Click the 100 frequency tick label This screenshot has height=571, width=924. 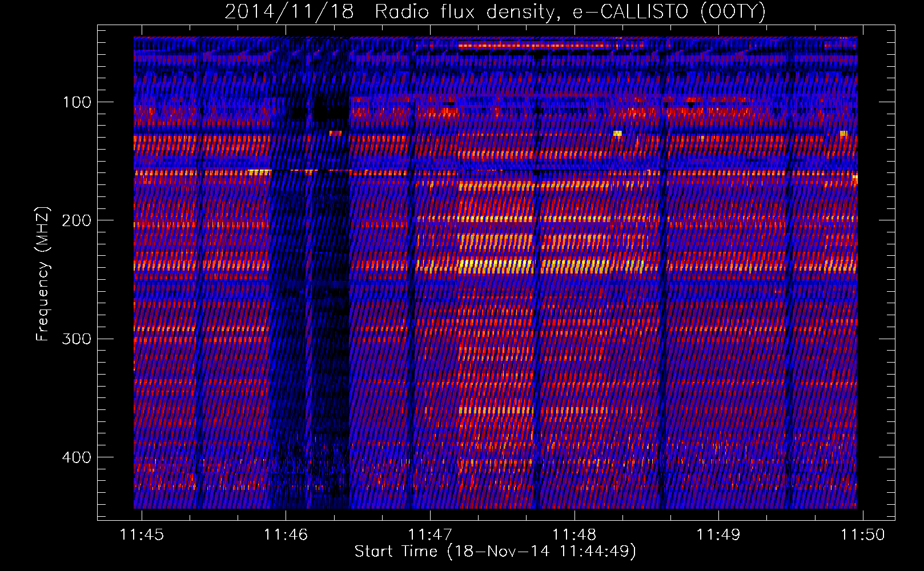click(x=77, y=102)
